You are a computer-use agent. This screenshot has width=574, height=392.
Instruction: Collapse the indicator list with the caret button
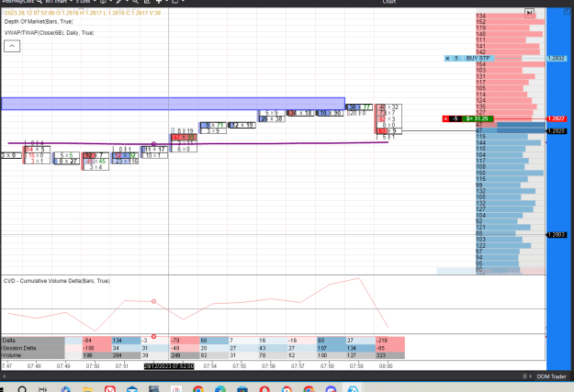pos(12,46)
